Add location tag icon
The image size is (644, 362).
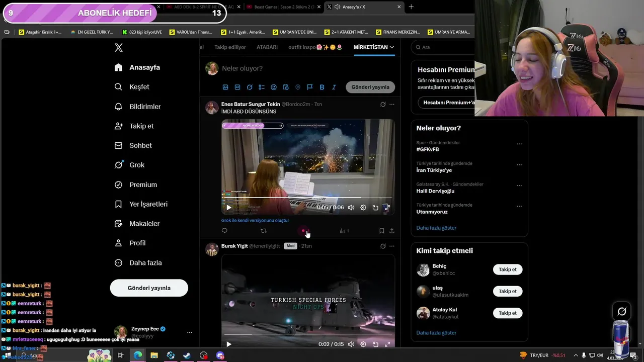[298, 87]
